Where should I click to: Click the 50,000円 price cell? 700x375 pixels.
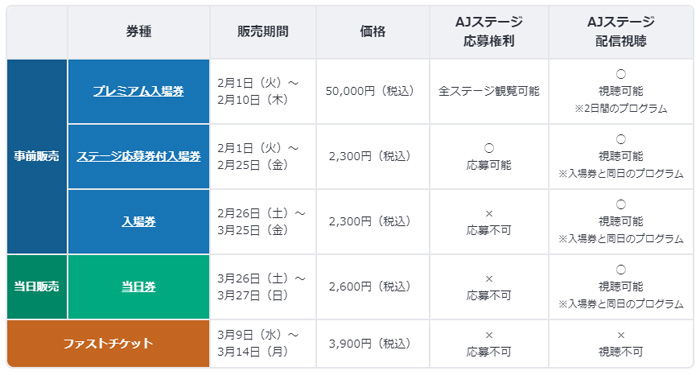373,92
